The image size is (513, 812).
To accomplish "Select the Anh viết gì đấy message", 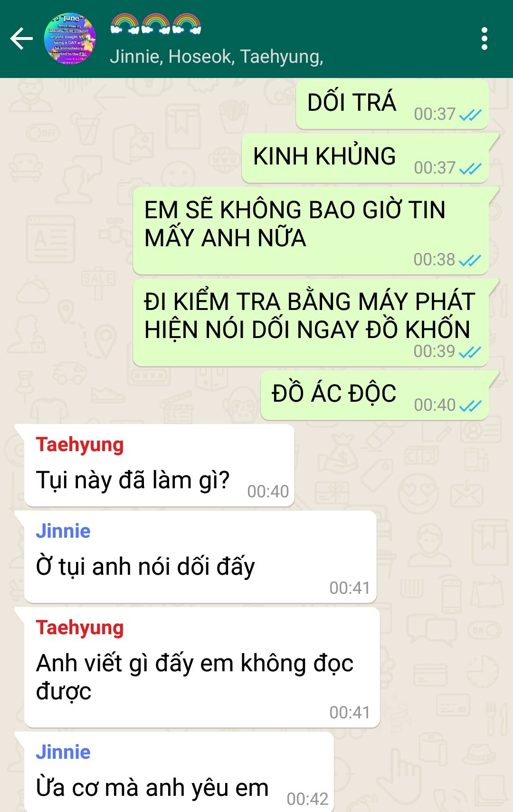I will click(x=202, y=667).
